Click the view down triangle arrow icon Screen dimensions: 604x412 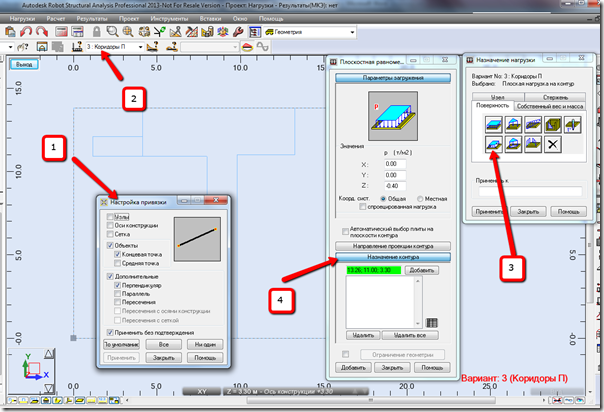click(x=49, y=387)
